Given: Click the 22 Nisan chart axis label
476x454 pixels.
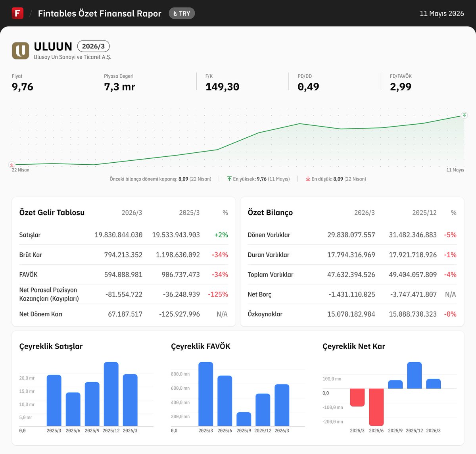Looking at the screenshot, I should tap(21, 170).
